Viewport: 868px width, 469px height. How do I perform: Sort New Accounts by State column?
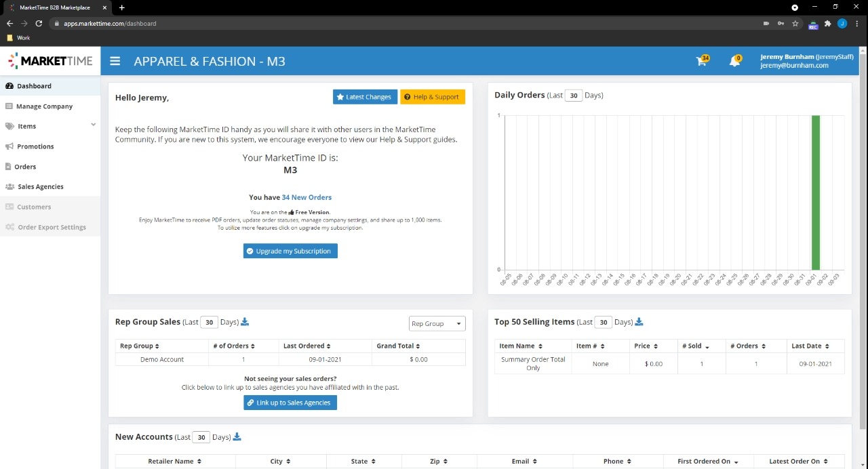[363, 462]
